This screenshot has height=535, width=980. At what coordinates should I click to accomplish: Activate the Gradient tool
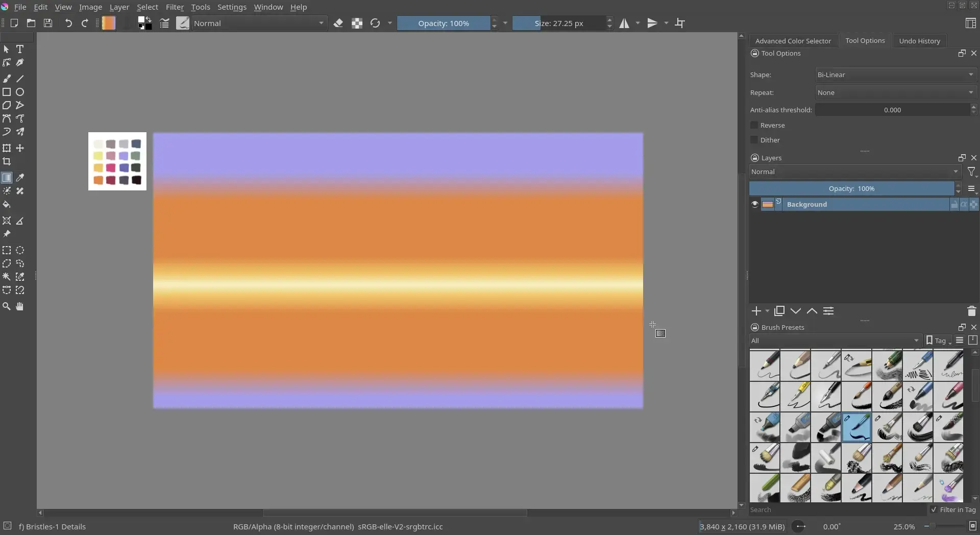(7, 178)
